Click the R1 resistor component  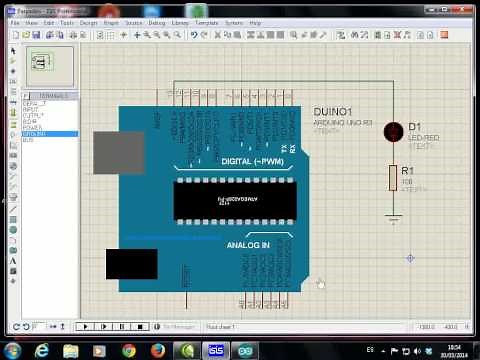393,178
